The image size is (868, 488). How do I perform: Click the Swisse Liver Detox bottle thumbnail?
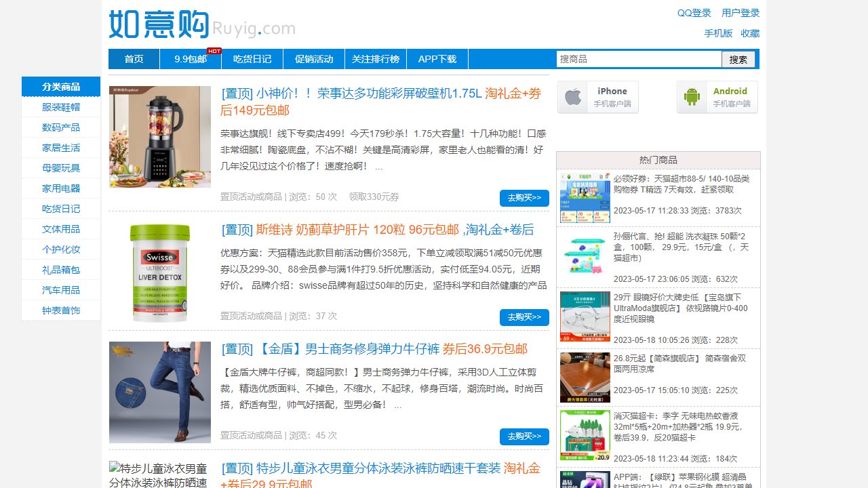click(160, 273)
